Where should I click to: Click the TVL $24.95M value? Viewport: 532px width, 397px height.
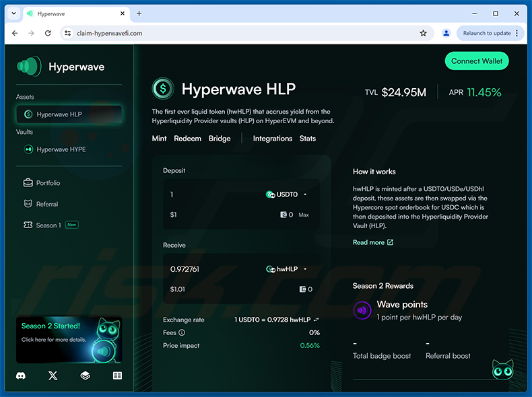(404, 92)
